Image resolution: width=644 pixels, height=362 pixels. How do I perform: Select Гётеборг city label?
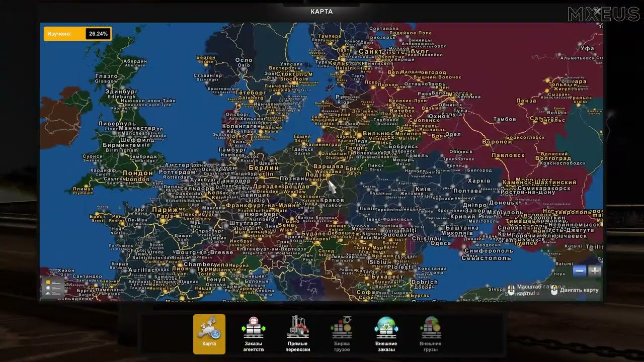point(250,93)
